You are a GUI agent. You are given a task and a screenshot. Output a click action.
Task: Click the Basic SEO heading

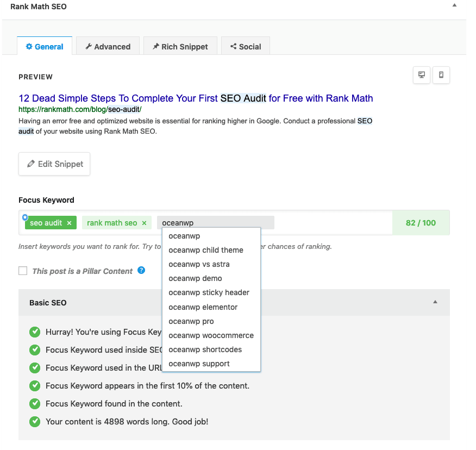[48, 303]
